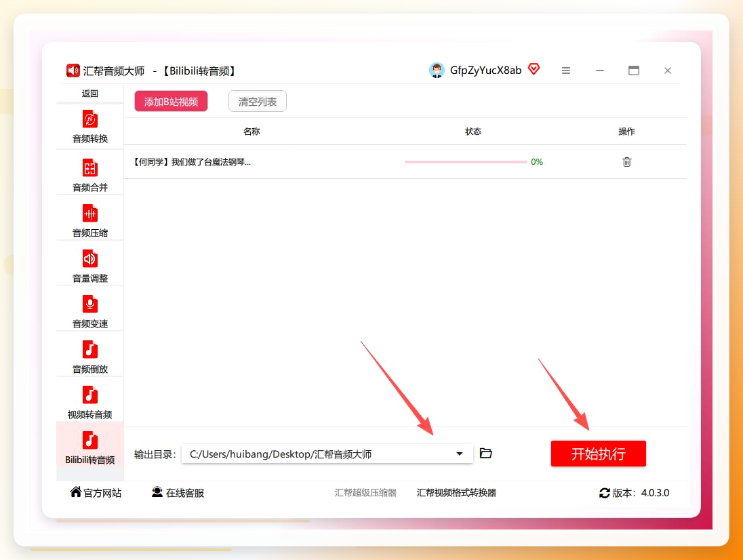Open the 音频变速 audio speed tool
Screen dimensions: 743x560
point(90,312)
